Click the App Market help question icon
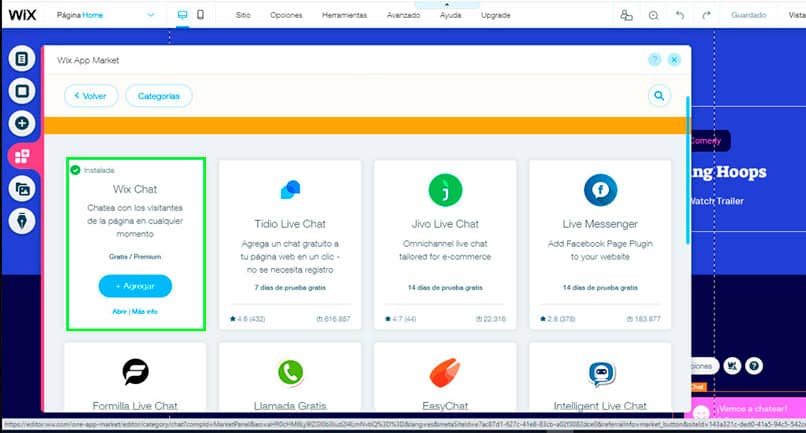This screenshot has width=806, height=433. (654, 60)
